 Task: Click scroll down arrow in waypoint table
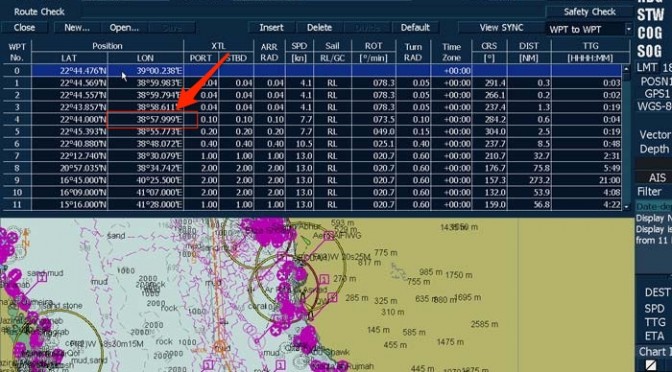[x=627, y=207]
